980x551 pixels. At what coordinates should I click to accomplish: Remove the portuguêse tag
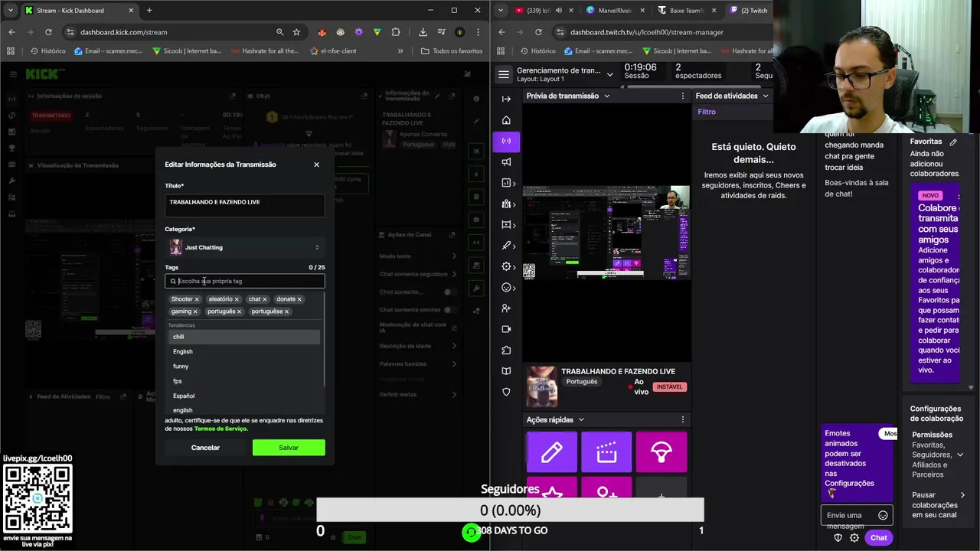(286, 311)
